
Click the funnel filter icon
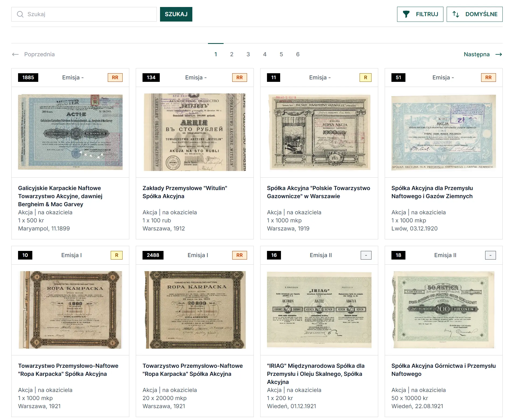pyautogui.click(x=406, y=14)
